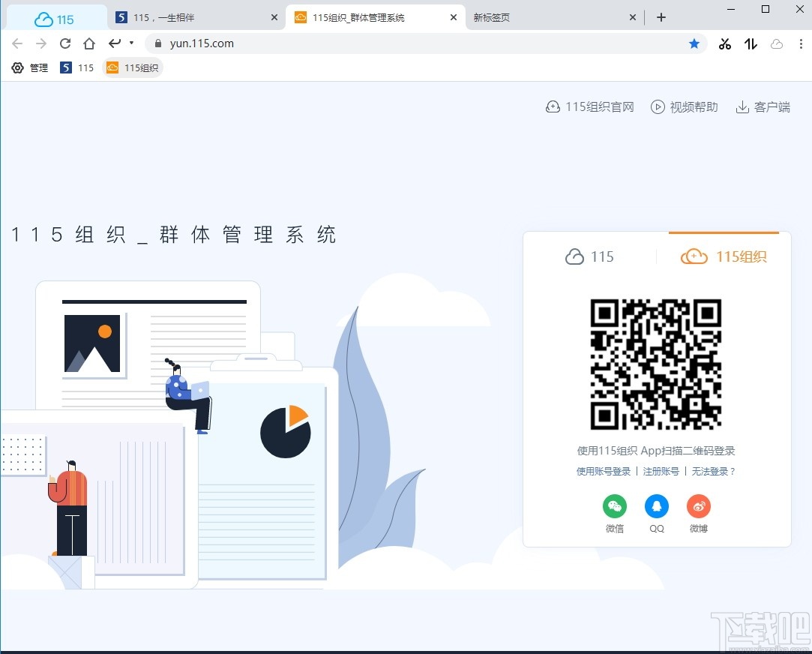Screen dimensions: 812x654
Task: Open the browser three-dot menu
Action: [x=801, y=44]
